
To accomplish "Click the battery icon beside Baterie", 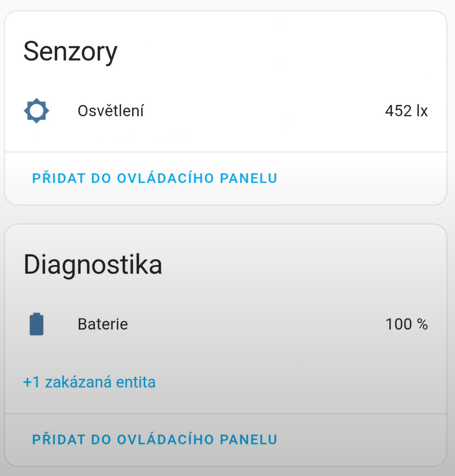I will coord(37,324).
